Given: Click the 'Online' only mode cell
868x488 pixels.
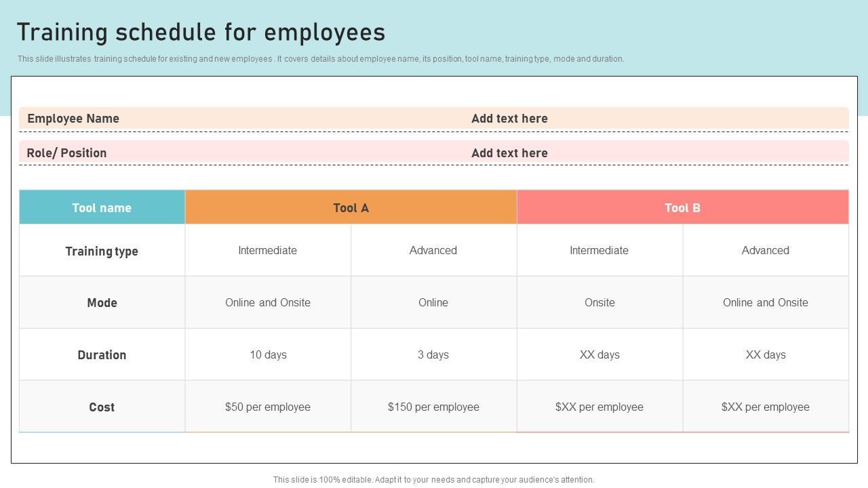Looking at the screenshot, I should coord(433,303).
